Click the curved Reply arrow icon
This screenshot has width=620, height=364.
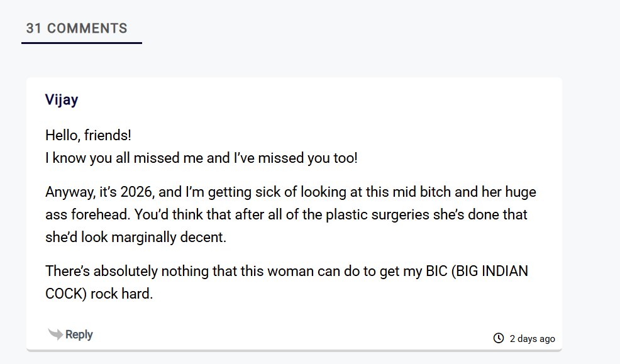[55, 334]
